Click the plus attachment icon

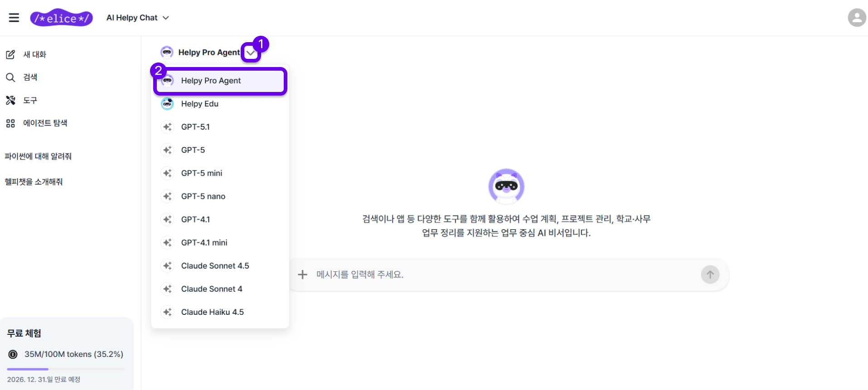tap(302, 274)
